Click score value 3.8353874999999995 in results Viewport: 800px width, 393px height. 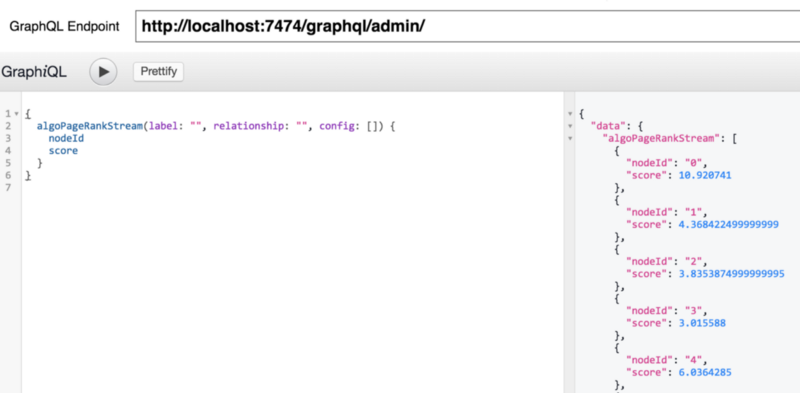click(731, 274)
